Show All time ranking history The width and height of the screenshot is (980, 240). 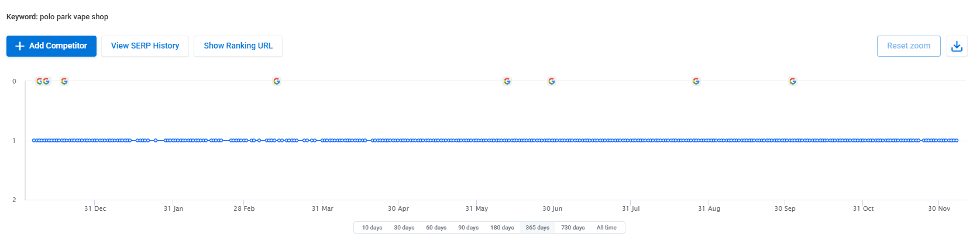(x=606, y=228)
